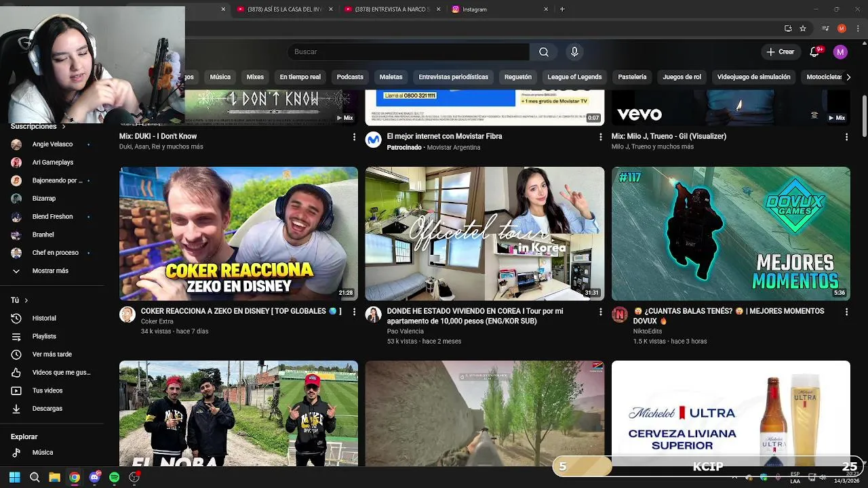Focus the Buscar search field
The width and height of the screenshot is (868, 488).
408,52
